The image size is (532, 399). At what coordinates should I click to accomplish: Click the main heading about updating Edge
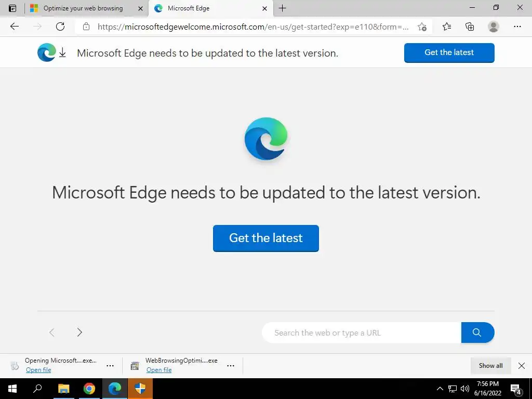(x=266, y=193)
